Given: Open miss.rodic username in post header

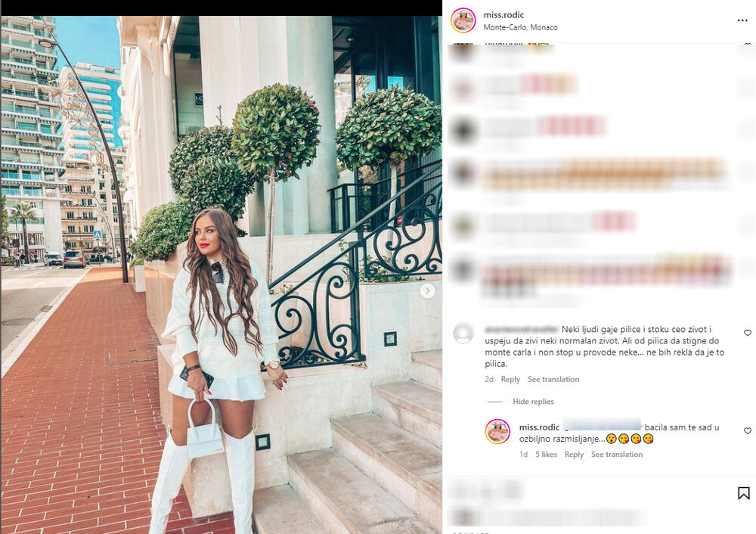Looking at the screenshot, I should pos(503,15).
